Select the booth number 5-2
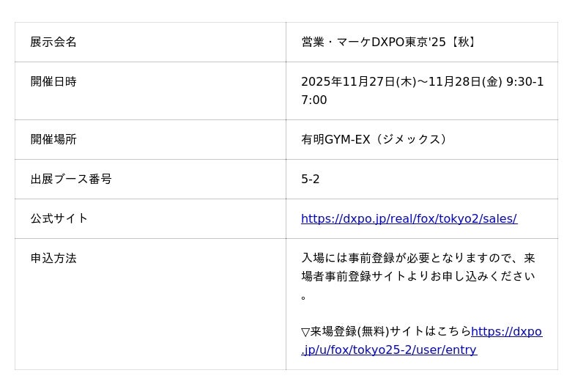The image size is (586, 392). (311, 179)
